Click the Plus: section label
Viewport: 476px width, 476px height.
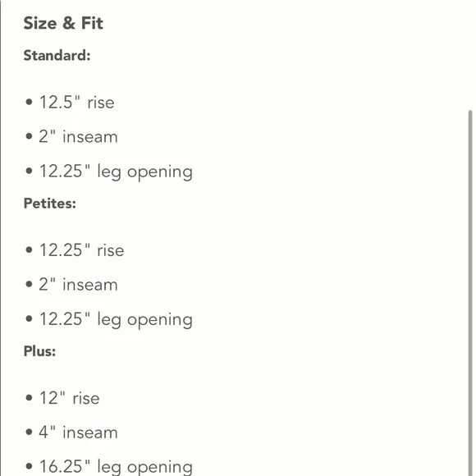pyautogui.click(x=39, y=351)
